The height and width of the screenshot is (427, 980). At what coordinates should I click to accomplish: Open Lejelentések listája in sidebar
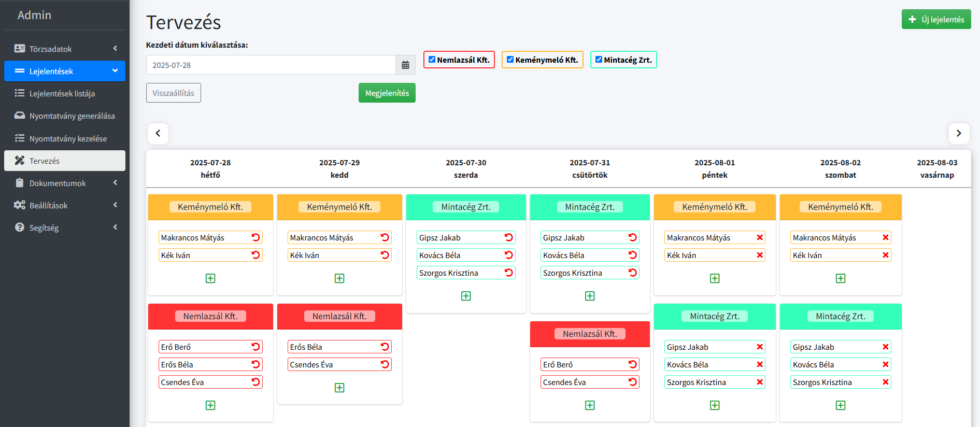point(62,93)
